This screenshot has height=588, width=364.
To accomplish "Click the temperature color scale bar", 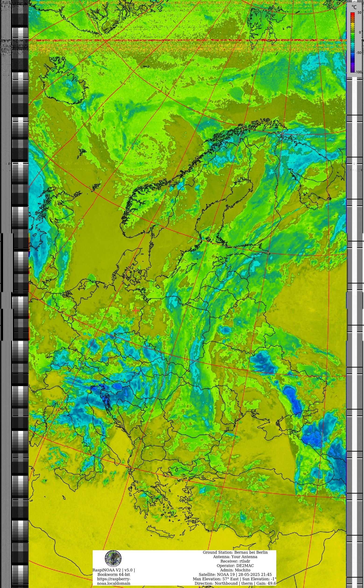I will 352,42.
